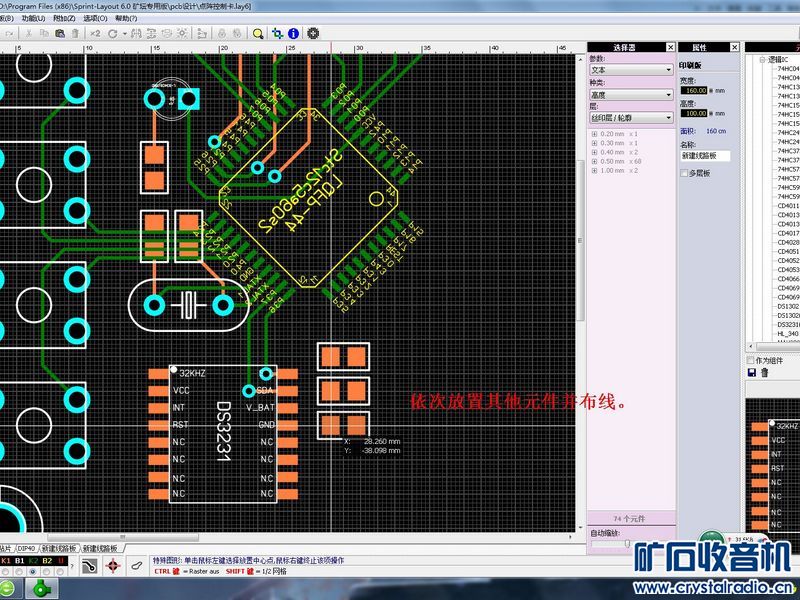Switch to the 贴片 board tab
The width and height of the screenshot is (800, 600).
point(6,548)
